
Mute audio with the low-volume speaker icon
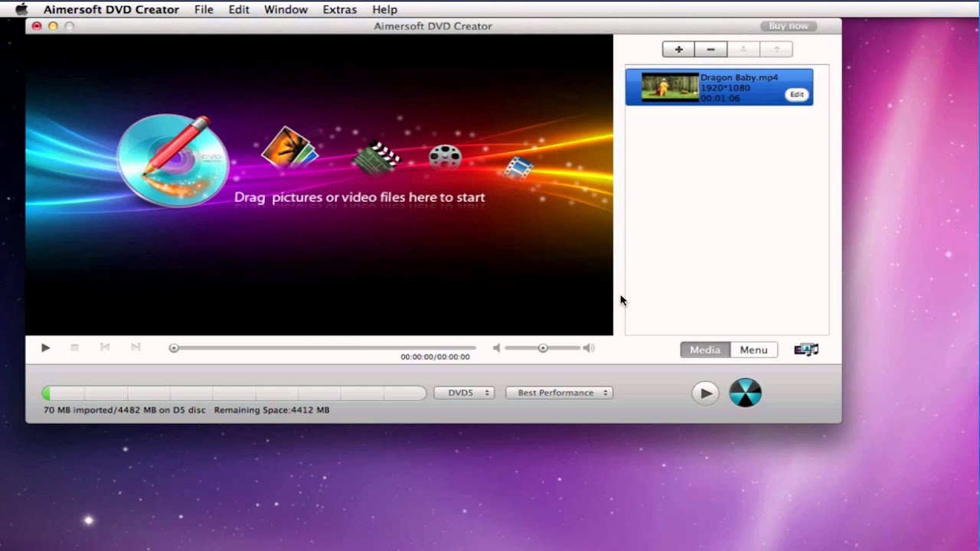click(496, 348)
